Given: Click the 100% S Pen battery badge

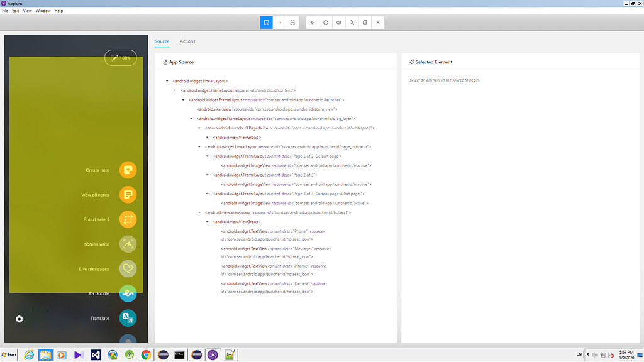Looking at the screenshot, I should (119, 57).
